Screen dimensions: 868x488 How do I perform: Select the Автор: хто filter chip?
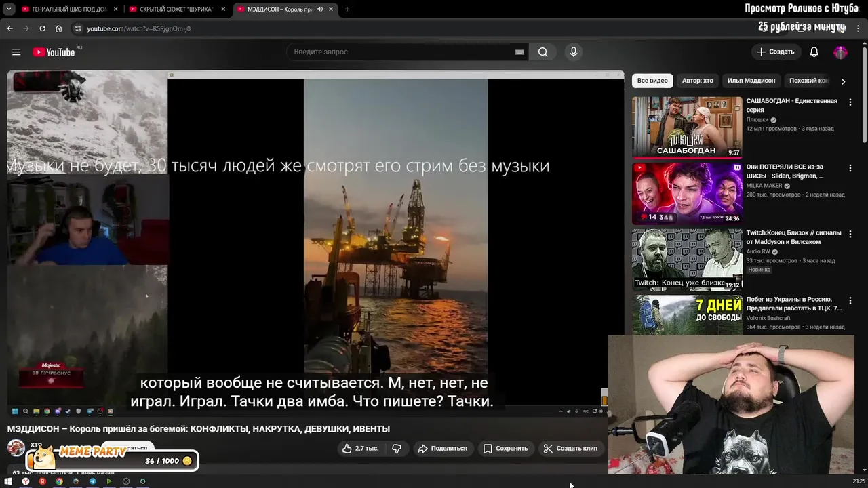click(x=698, y=81)
